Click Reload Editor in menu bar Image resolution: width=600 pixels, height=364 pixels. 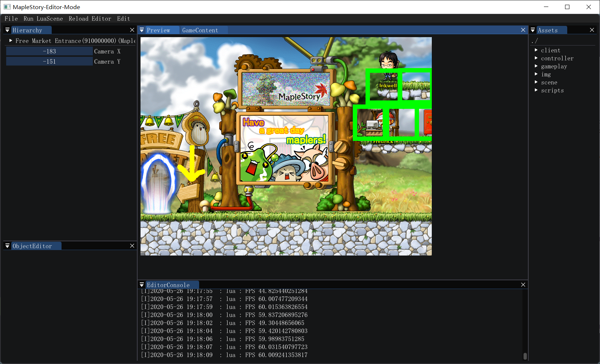coord(90,19)
